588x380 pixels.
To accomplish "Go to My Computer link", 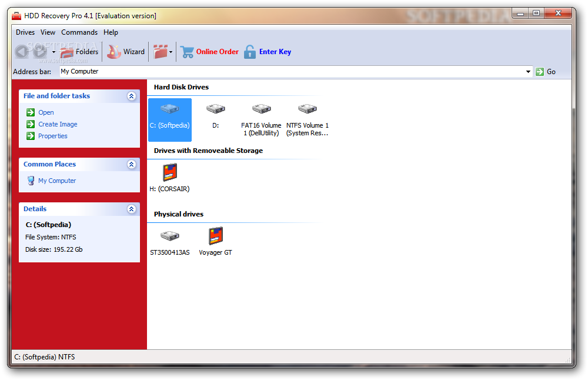I will (x=57, y=181).
